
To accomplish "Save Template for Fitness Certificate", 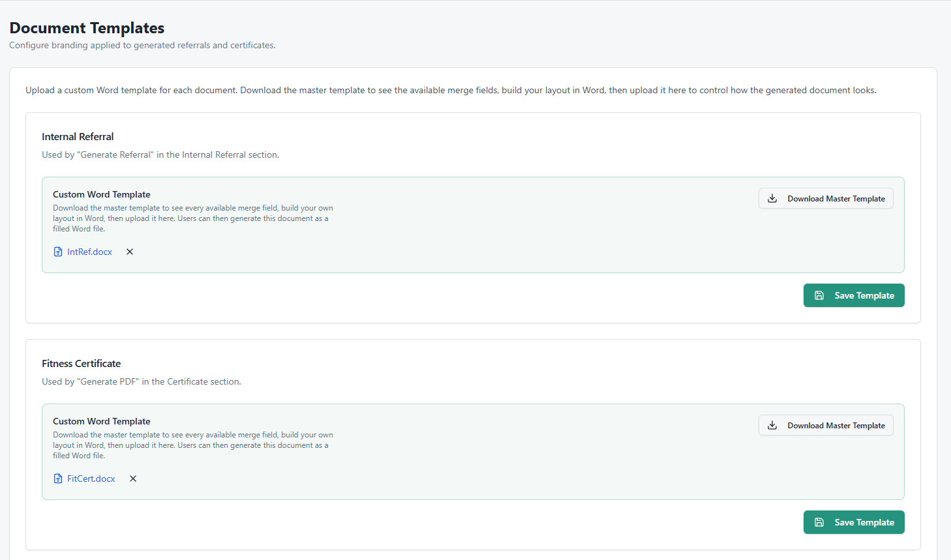I will [854, 522].
